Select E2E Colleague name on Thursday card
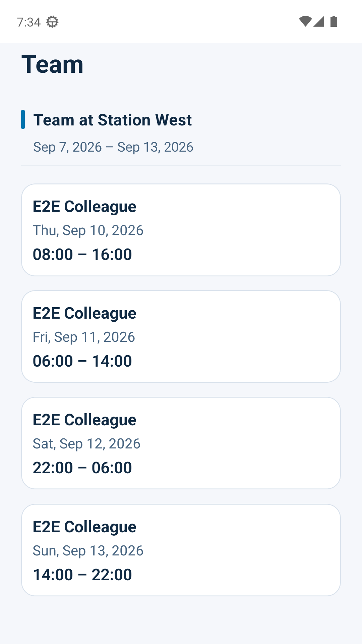 (84, 207)
